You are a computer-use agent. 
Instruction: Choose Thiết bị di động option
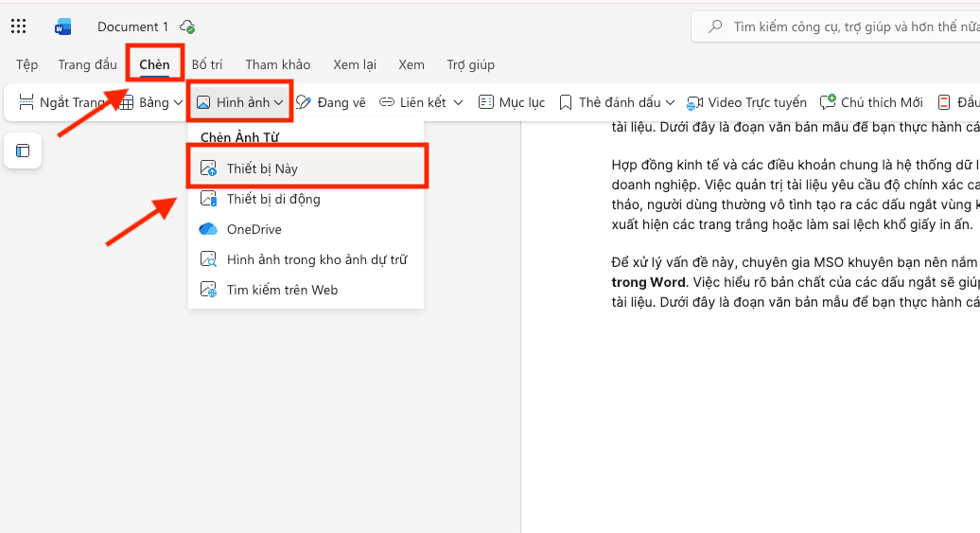click(273, 199)
